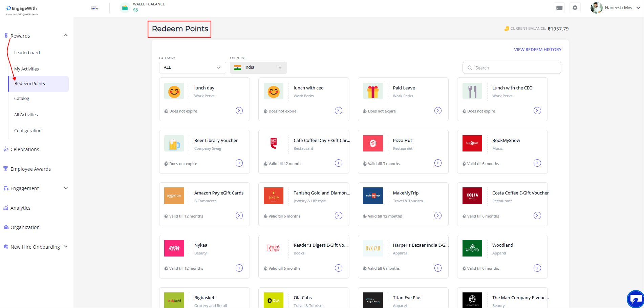The height and width of the screenshot is (308, 644).
Task: Open the Amazon Pay eGift Cards detail arrow
Action: [239, 215]
